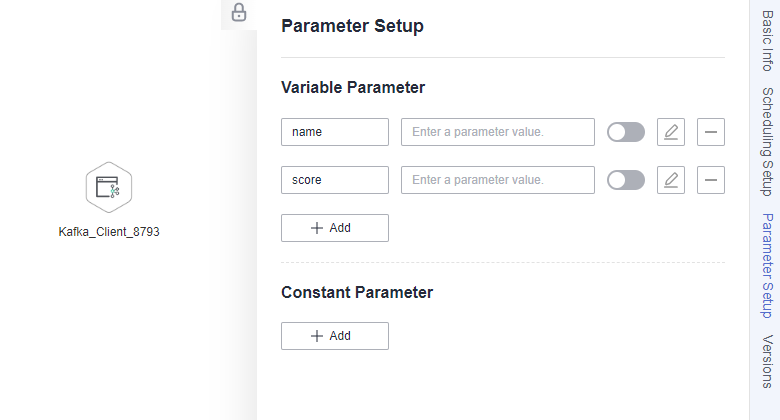Image resolution: width=780 pixels, height=420 pixels.
Task: Add a new variable parameter
Action: [x=335, y=228]
